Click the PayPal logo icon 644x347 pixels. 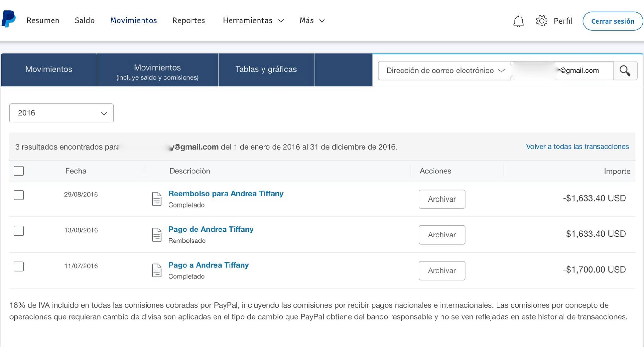(8, 19)
